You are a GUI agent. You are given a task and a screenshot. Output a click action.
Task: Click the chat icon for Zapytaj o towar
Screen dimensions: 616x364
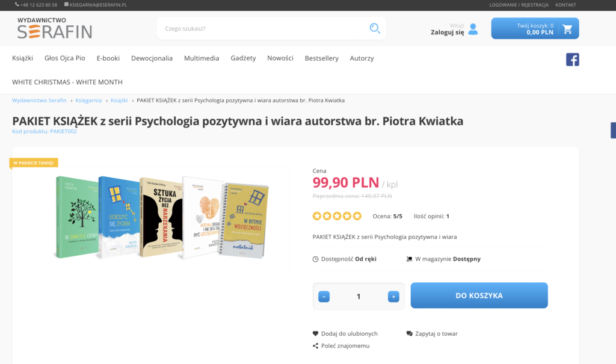409,333
